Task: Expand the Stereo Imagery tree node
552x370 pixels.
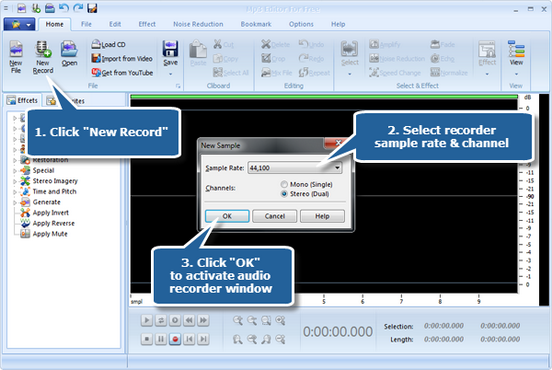Action: coord(15,181)
